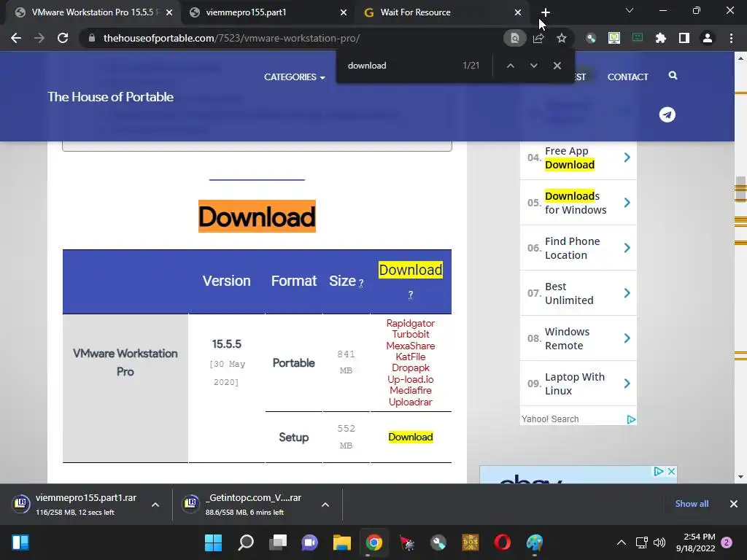747x560 pixels.
Task: Open the tab search dropdown chevron
Action: pos(630,10)
